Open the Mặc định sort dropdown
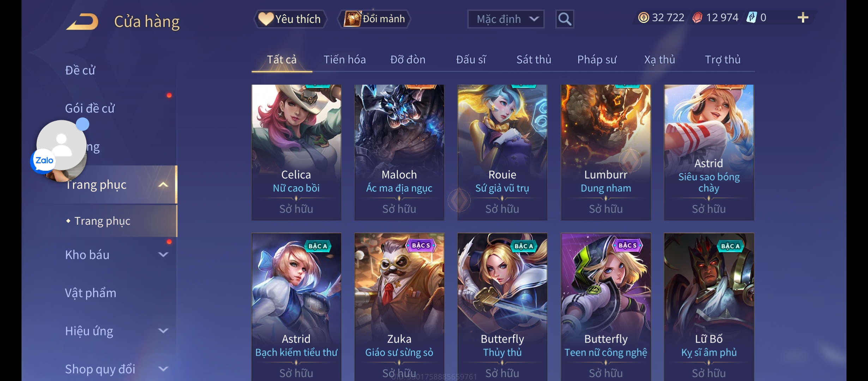868x381 pixels. tap(506, 19)
